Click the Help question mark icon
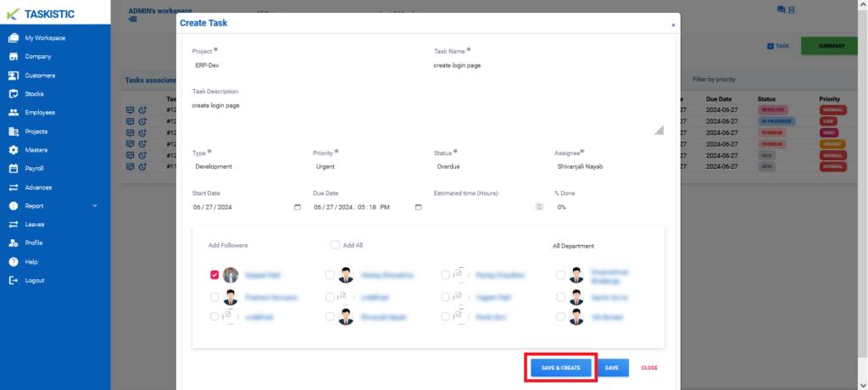 [x=14, y=261]
